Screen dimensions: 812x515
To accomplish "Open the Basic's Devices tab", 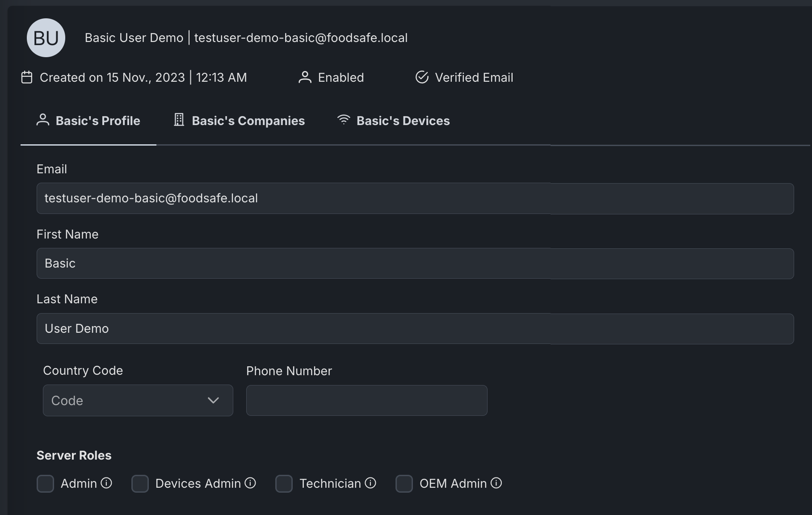I will pos(403,120).
